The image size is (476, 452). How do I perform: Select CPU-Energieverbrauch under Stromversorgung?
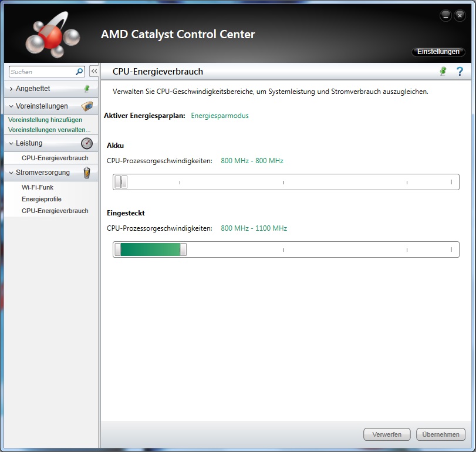(55, 211)
